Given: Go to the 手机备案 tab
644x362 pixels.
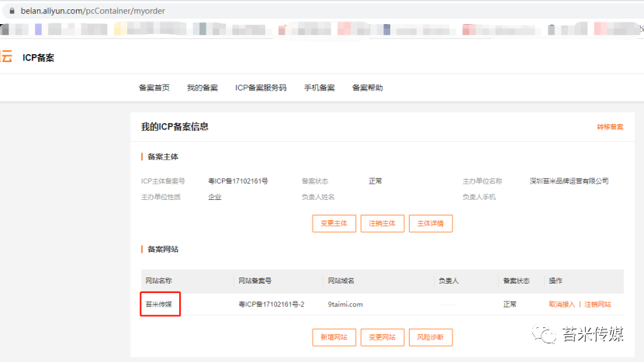Looking at the screenshot, I should coord(319,88).
